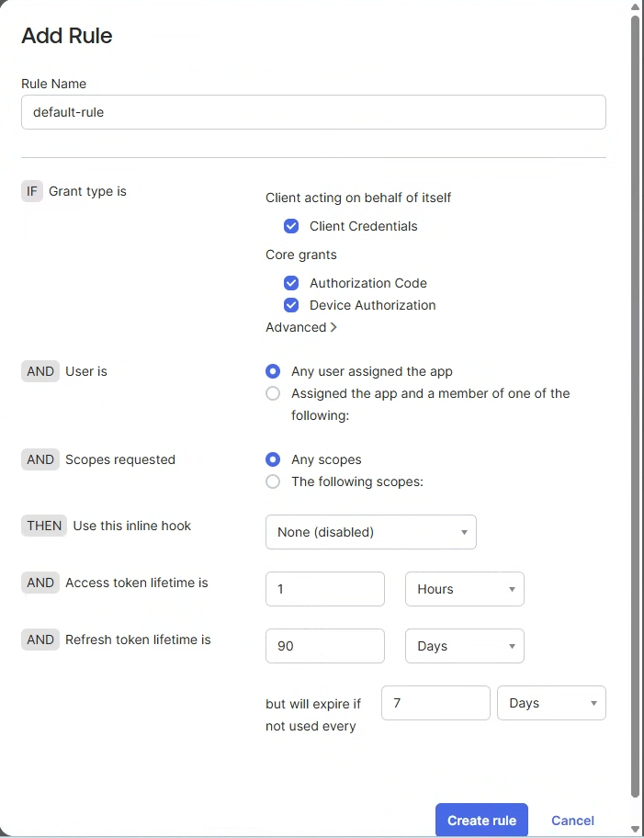Screen dimensions: 644x838
Task: Edit the Rule Name input field
Action: [313, 112]
